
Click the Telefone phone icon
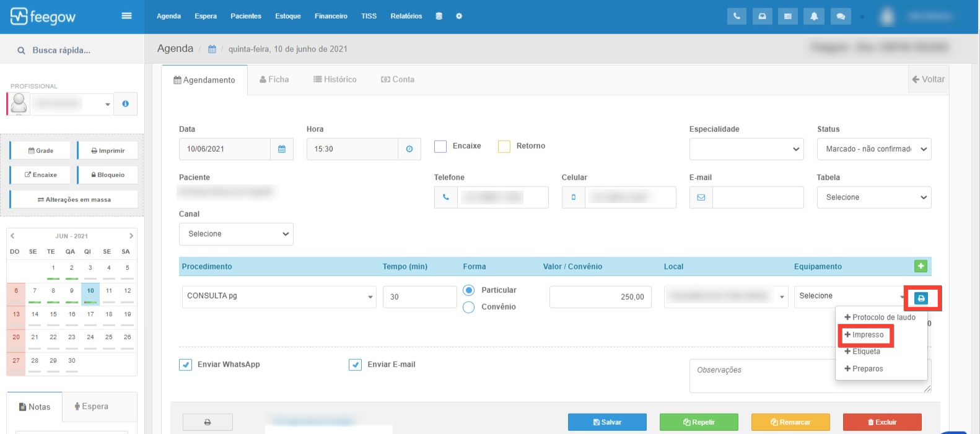coord(446,197)
